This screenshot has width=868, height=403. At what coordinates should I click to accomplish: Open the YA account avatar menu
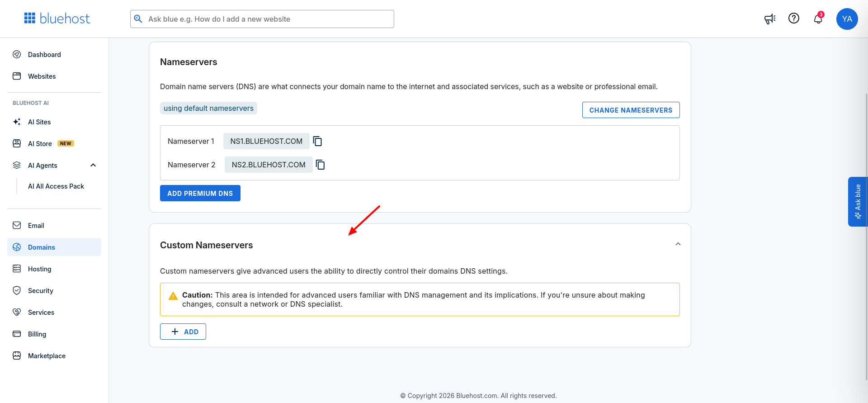[847, 19]
